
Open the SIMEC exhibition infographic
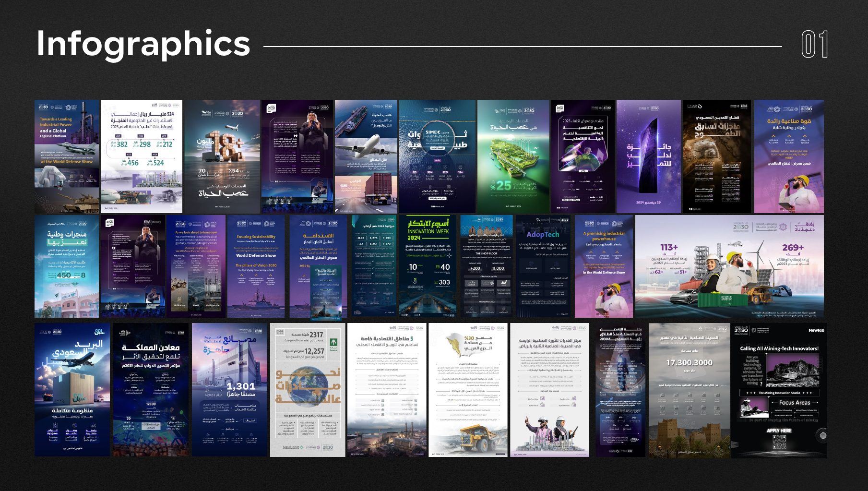tap(437, 156)
